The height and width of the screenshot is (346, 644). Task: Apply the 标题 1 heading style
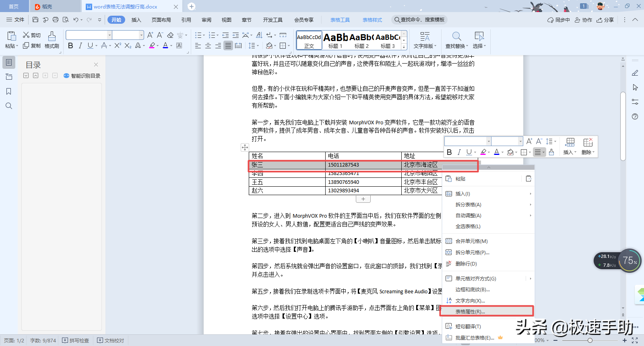tap(335, 40)
